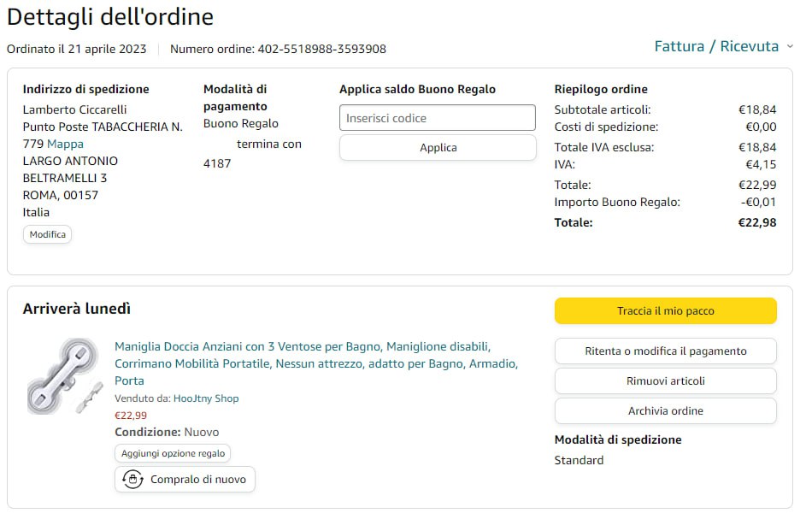Screen dimensions: 812x519
Task: Open the Fattura / Ricevuta dropdown
Action: pos(723,46)
